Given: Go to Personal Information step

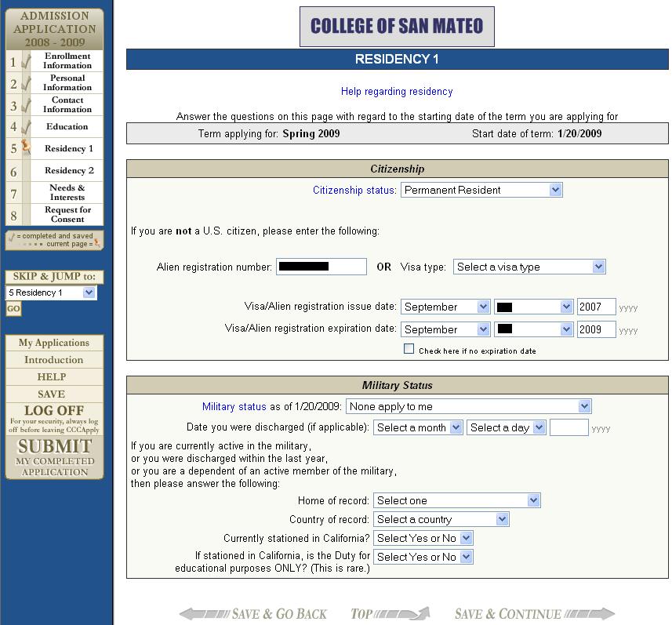Looking at the screenshot, I should 67,83.
